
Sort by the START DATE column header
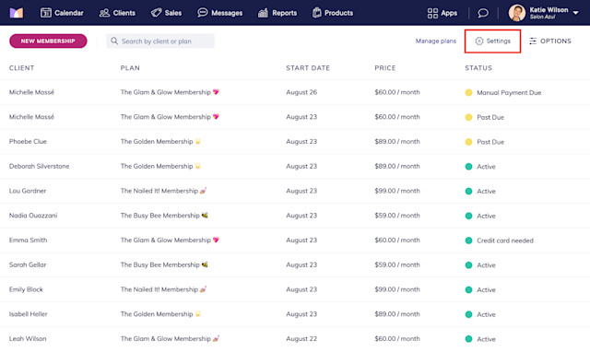click(308, 68)
